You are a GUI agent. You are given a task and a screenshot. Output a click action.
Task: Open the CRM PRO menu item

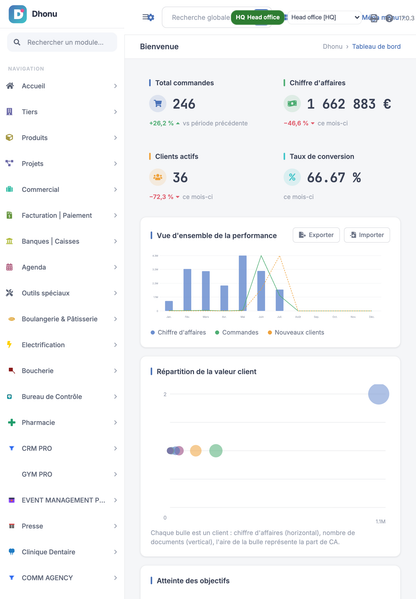pyautogui.click(x=62, y=448)
